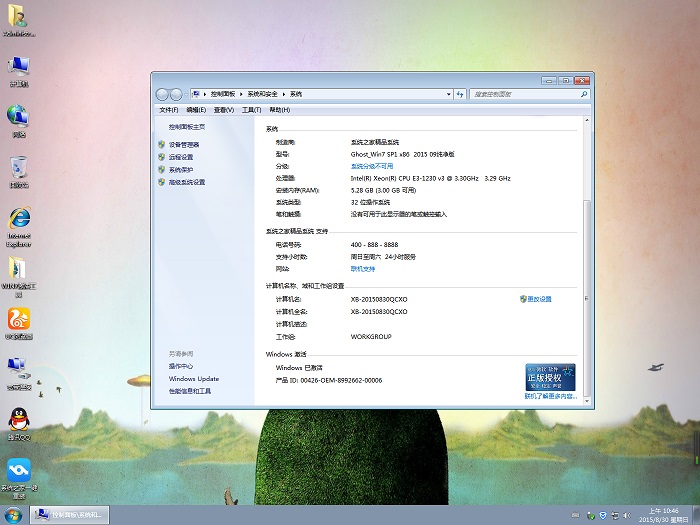Open the 编辑(E) menu
Viewport: 700px width, 525px height.
(x=196, y=110)
